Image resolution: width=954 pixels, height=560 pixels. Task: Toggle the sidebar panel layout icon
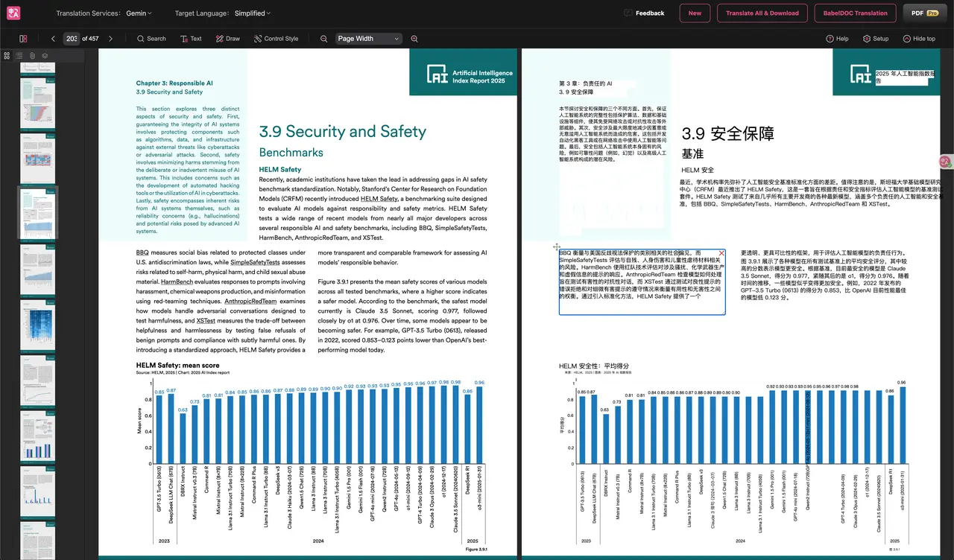[23, 39]
